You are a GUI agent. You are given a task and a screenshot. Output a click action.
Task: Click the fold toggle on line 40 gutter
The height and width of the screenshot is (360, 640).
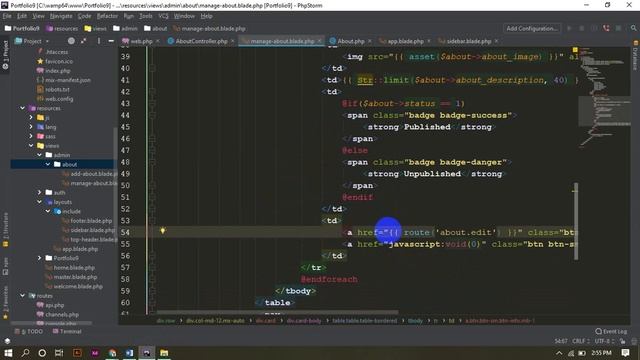tap(152, 68)
